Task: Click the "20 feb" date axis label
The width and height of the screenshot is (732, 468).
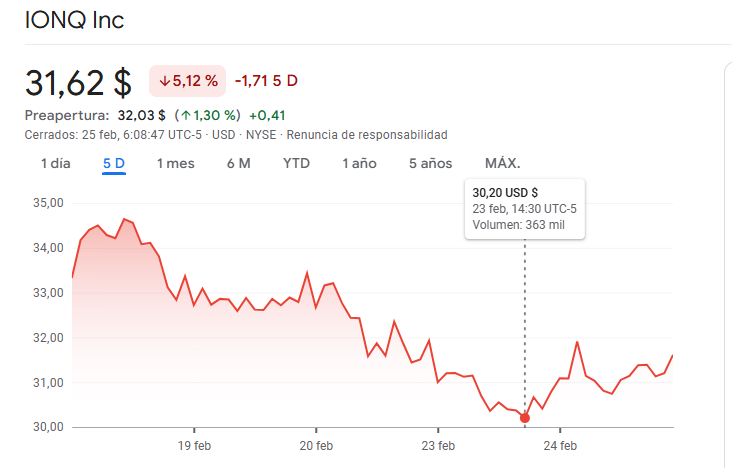Action: (x=316, y=445)
